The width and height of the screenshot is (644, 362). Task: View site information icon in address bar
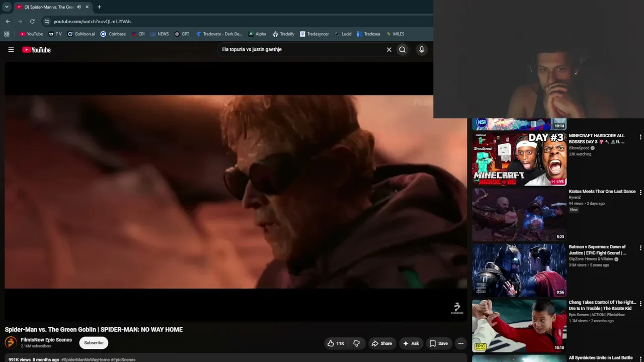[47, 21]
